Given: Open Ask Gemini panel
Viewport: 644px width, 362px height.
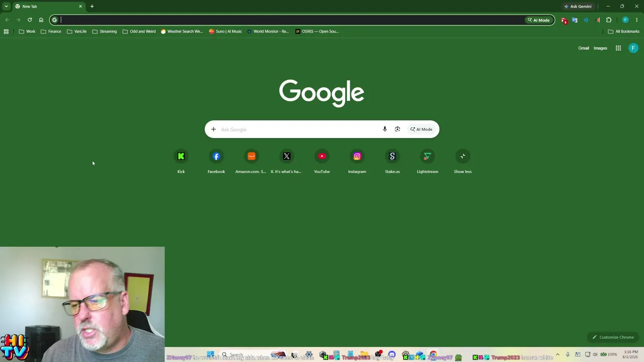Looking at the screenshot, I should 578,7.
